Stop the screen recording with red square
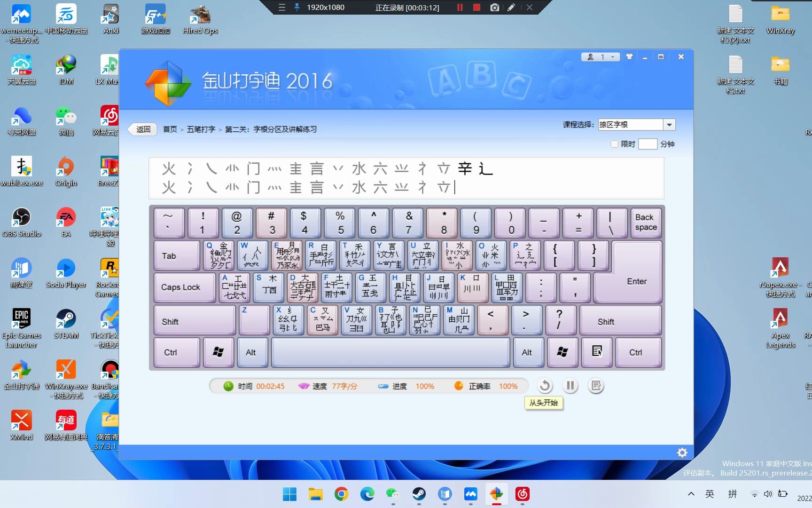 [x=476, y=8]
